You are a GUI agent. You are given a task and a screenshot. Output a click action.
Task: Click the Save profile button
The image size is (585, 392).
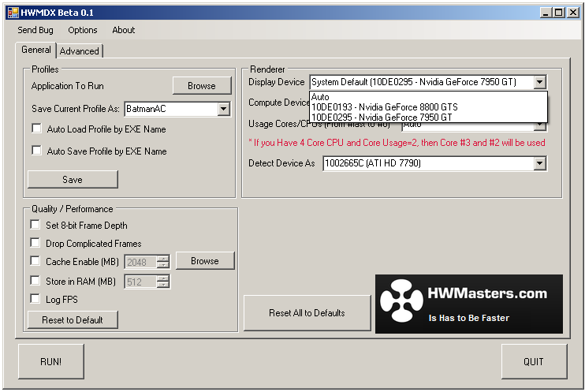(x=73, y=180)
